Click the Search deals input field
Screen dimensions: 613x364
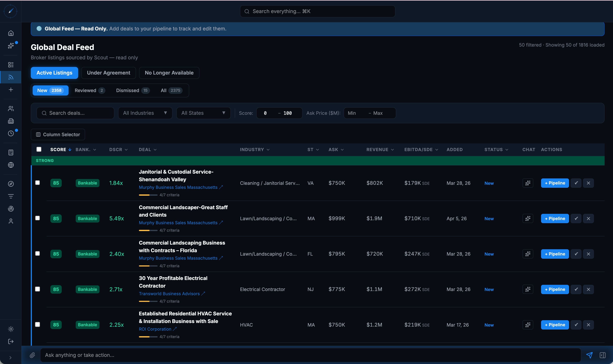[x=75, y=113]
